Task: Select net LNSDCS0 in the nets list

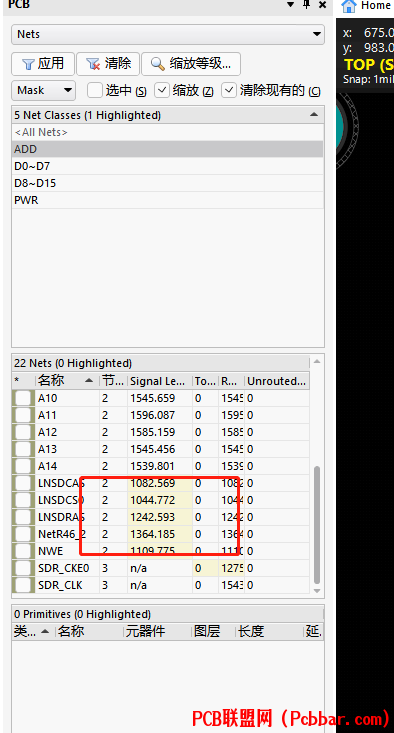Action: (160, 500)
